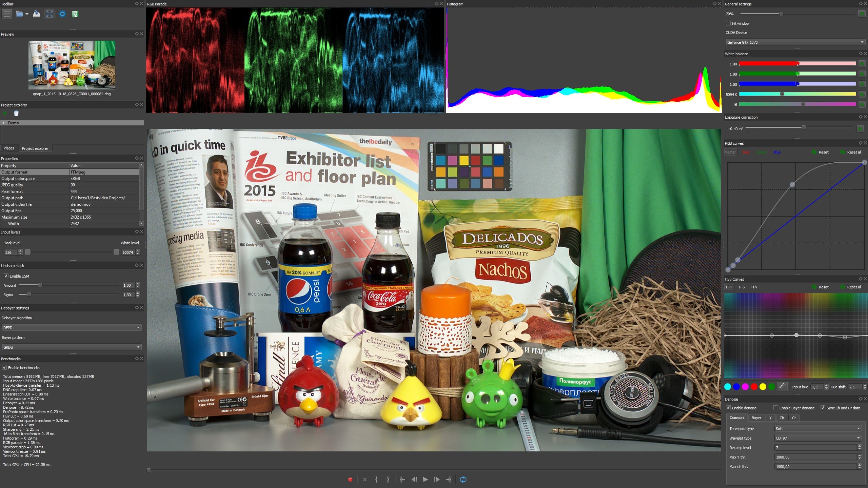868x488 pixels.
Task: Select the H-S tab in HSV Curves
Action: [x=742, y=287]
